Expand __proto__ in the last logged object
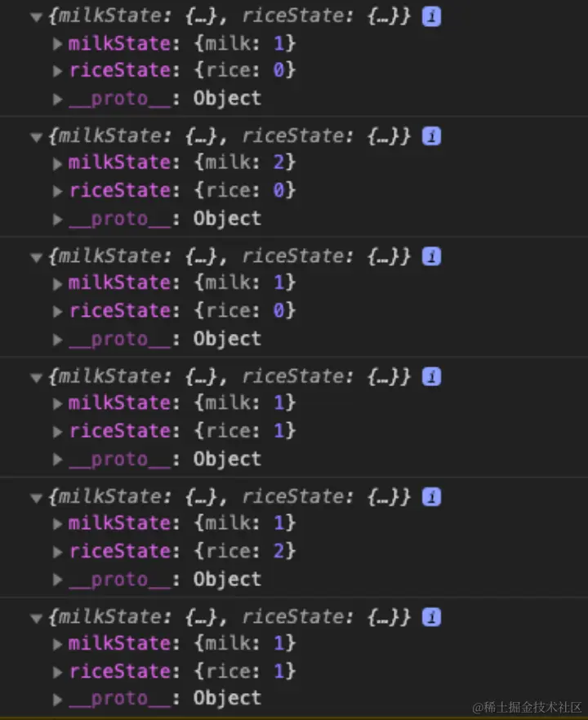Viewport: 588px width, 720px height. point(57,700)
